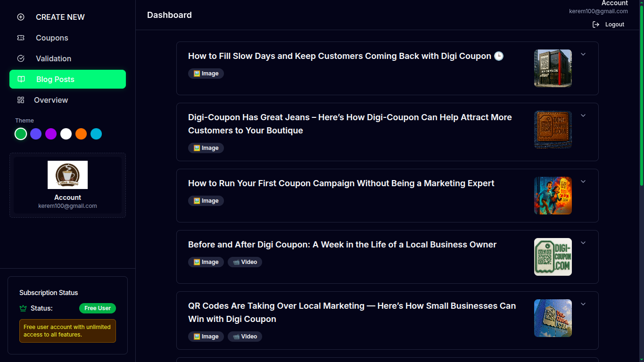Screen dimensions: 644x362
Task: Expand the 'Digi-Coupon Has Great Jeans' post
Action: coord(583,115)
